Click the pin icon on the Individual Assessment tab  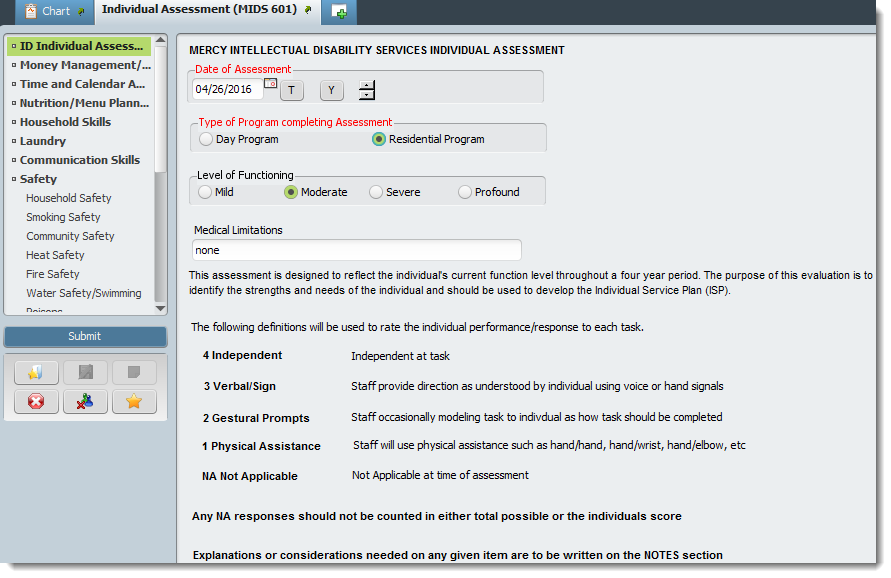point(308,10)
